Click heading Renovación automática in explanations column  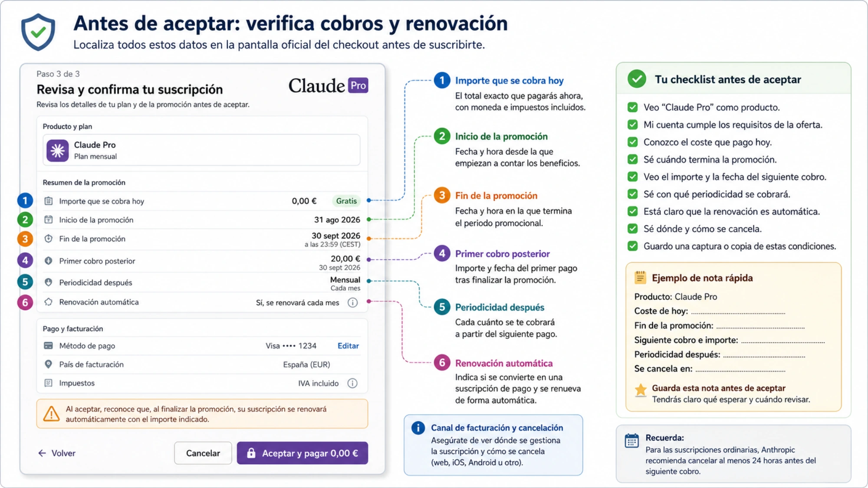(x=504, y=363)
